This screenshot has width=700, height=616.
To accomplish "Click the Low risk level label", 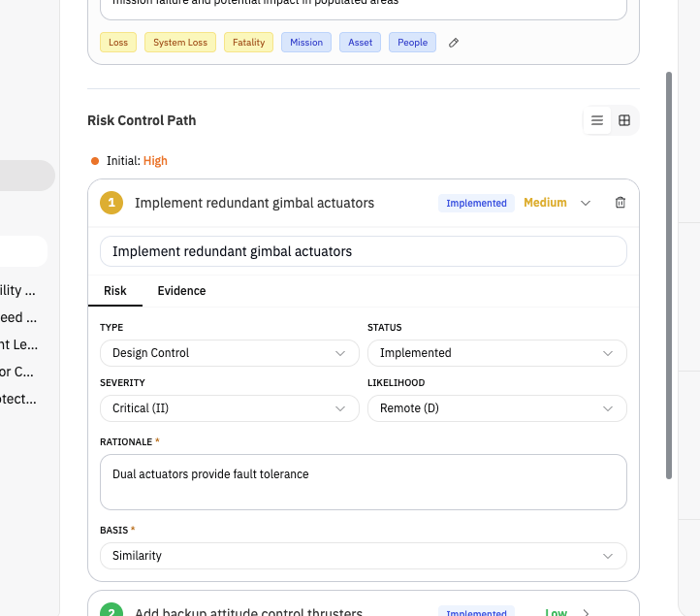I will point(556,612).
